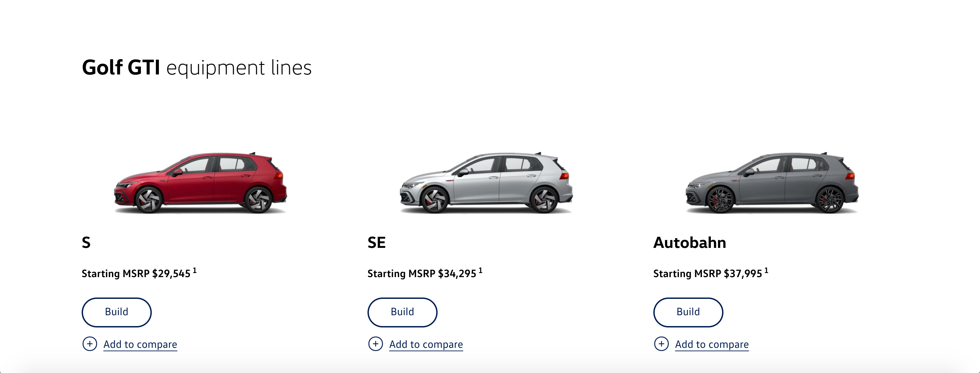
Task: Select the red Golf GTI S car image
Action: pos(200,183)
